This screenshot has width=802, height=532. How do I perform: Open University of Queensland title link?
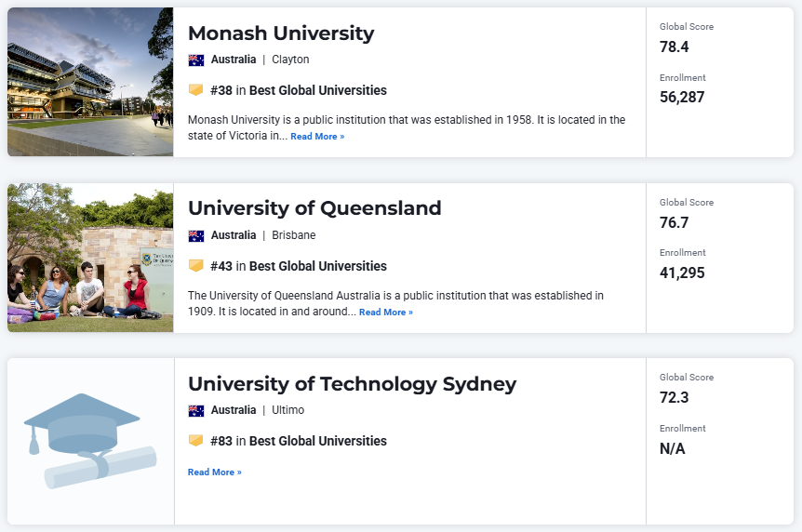point(314,208)
